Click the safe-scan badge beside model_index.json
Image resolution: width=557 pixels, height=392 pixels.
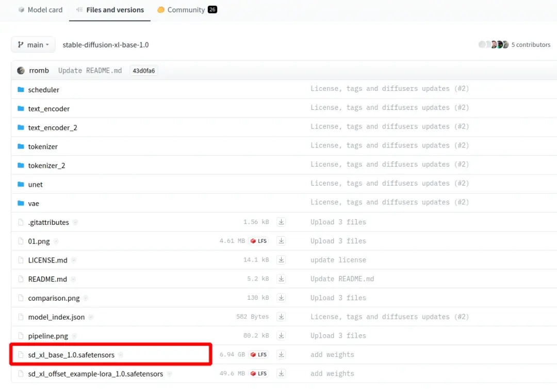(x=91, y=317)
